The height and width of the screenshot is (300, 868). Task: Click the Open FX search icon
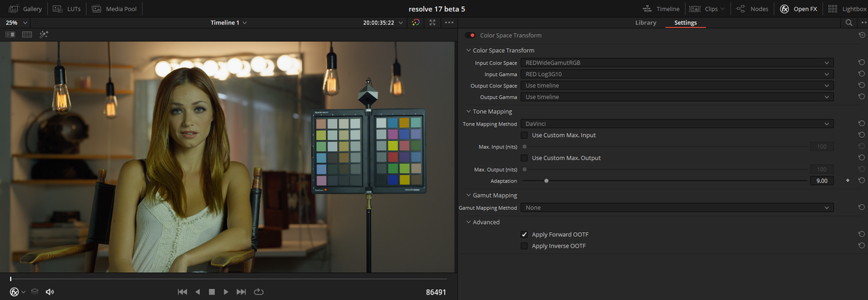point(849,22)
